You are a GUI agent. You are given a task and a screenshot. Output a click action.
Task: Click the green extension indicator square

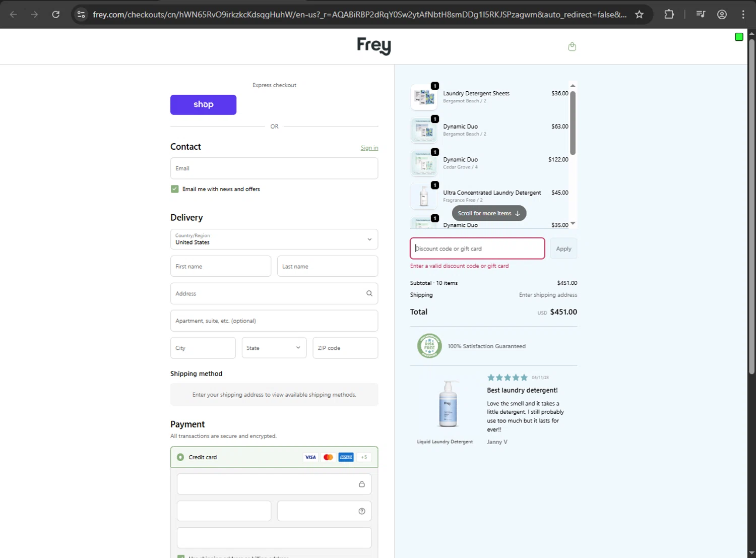pyautogui.click(x=739, y=37)
